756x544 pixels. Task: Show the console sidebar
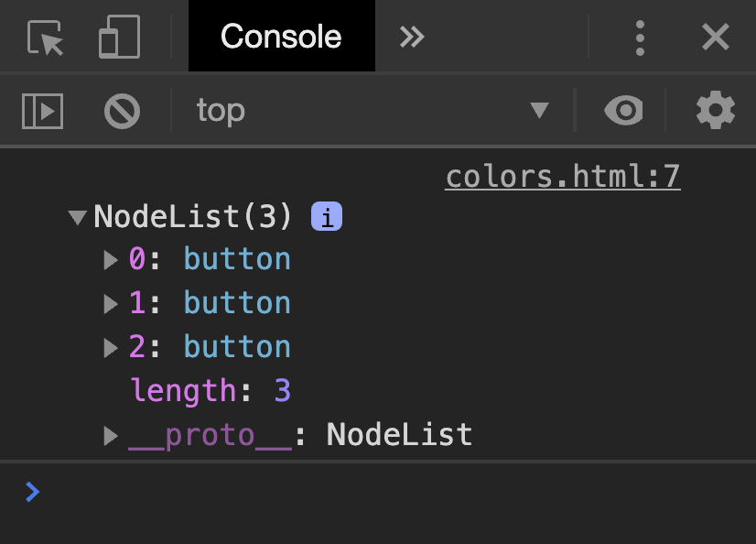pyautogui.click(x=41, y=110)
